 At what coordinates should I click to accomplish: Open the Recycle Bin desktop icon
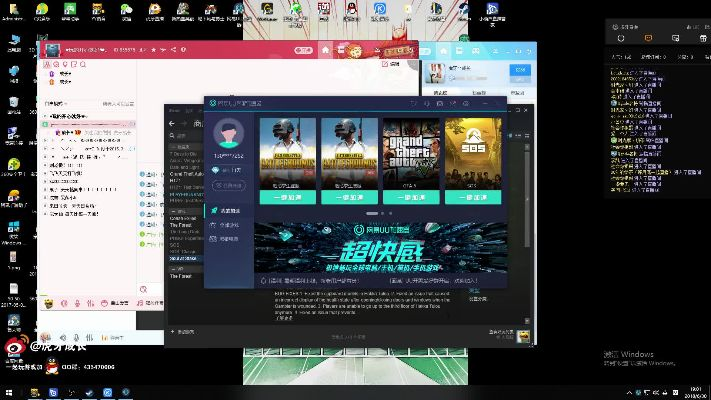coord(14,105)
